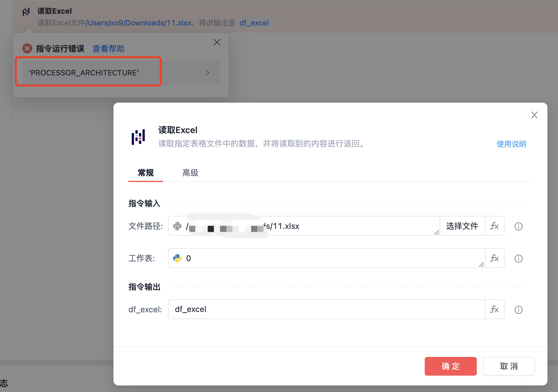
Task: Click the df_excel output name input
Action: [326, 310]
